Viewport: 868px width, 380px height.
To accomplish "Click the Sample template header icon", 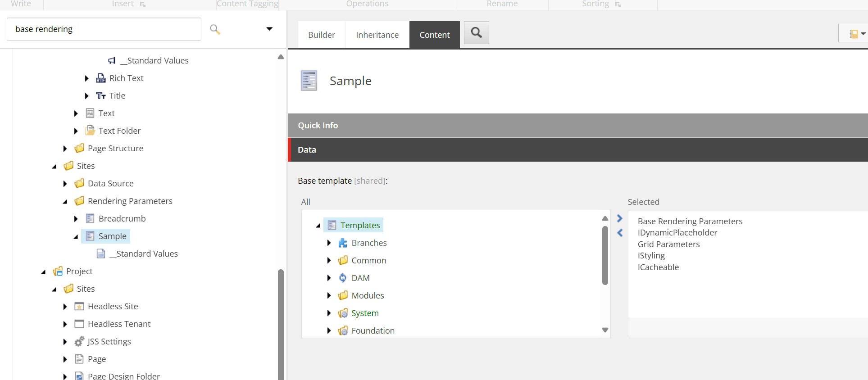I will coord(309,81).
